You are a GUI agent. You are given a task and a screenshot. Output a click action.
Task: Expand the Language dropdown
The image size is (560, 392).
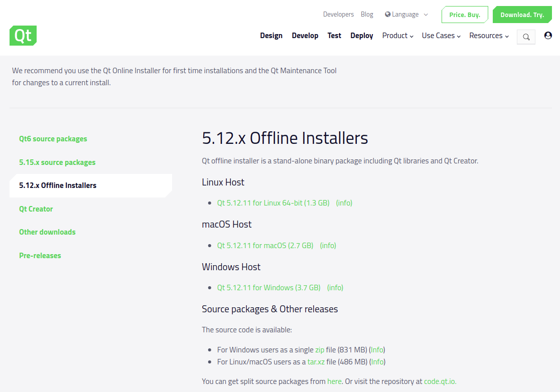(406, 14)
